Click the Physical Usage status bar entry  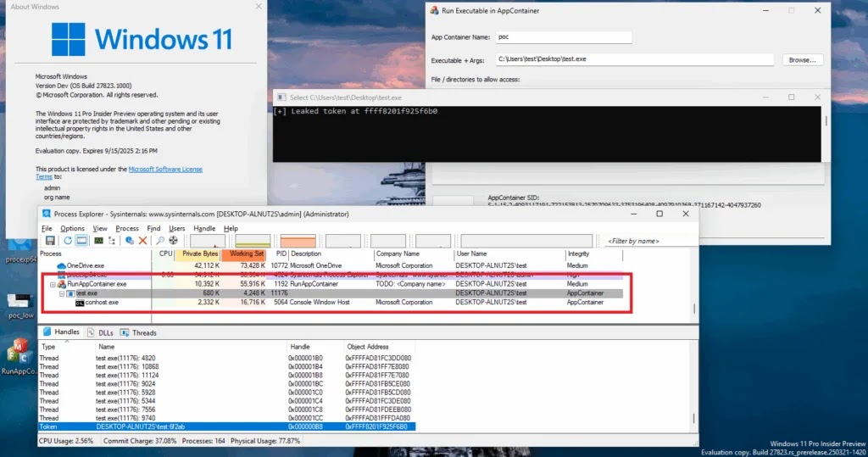(265, 441)
